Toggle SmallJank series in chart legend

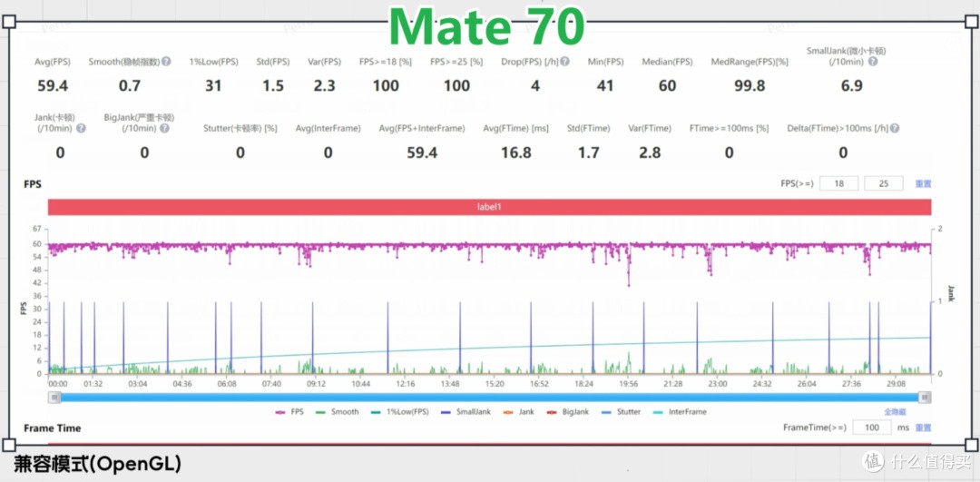pos(466,412)
